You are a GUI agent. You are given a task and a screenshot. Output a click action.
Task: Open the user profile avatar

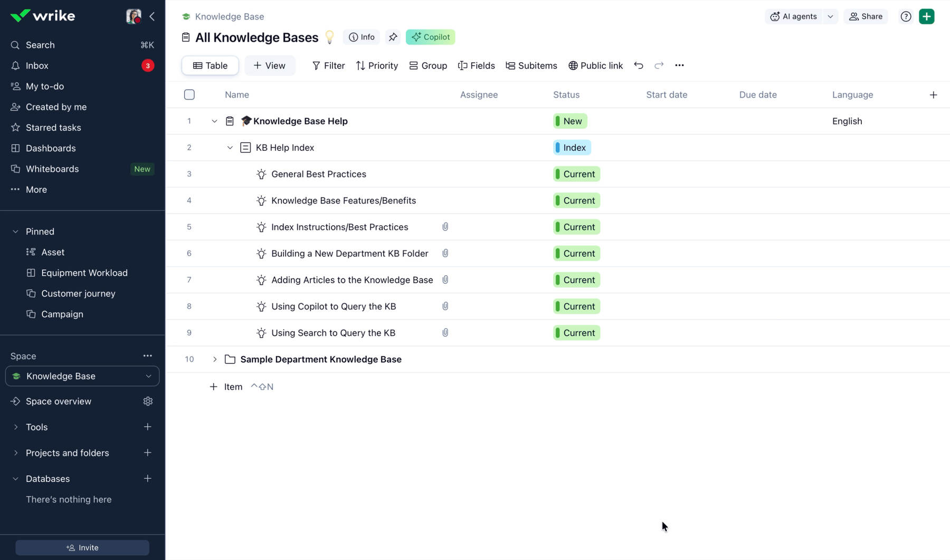[x=134, y=16]
